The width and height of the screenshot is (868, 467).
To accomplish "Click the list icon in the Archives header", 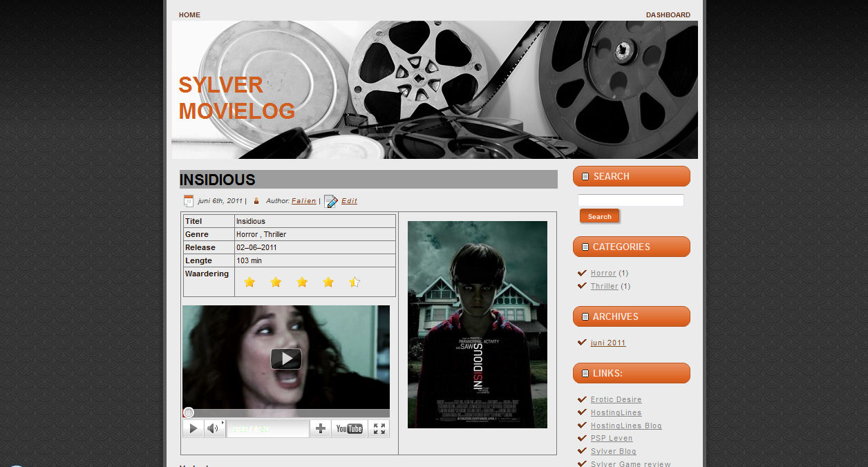I will (585, 317).
